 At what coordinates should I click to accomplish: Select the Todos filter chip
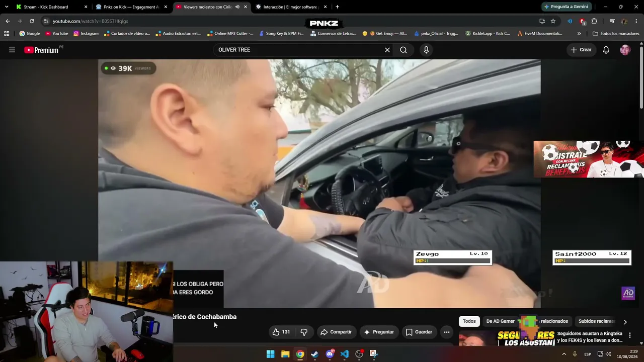click(469, 321)
